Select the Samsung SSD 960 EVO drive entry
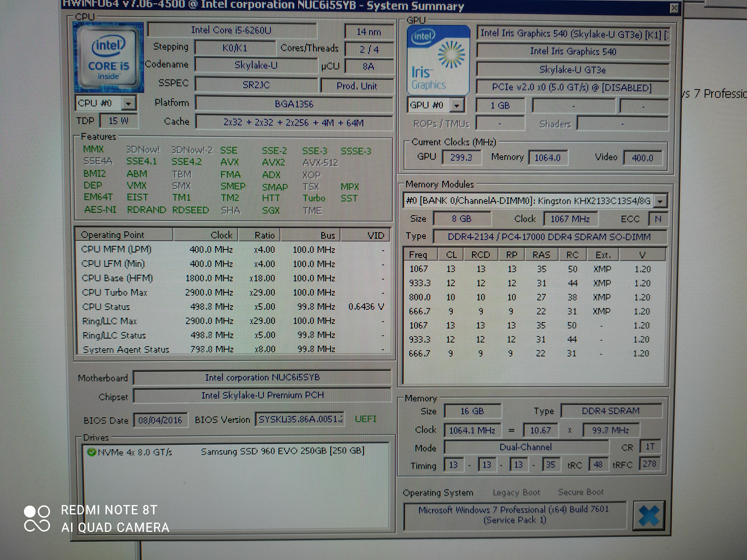 [282, 451]
